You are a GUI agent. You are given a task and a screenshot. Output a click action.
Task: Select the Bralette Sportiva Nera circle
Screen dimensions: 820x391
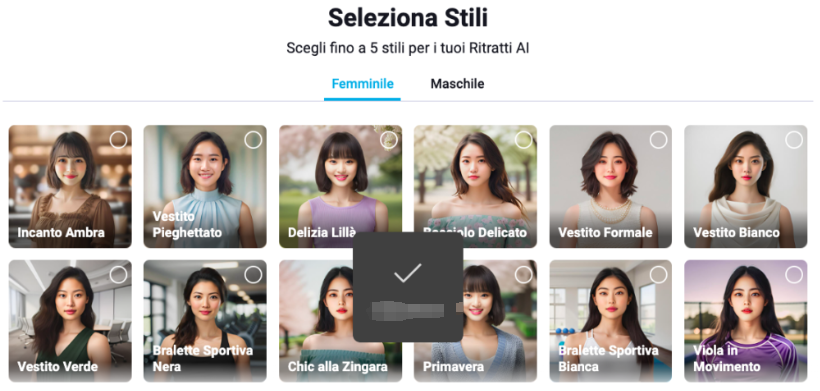pyautogui.click(x=253, y=274)
